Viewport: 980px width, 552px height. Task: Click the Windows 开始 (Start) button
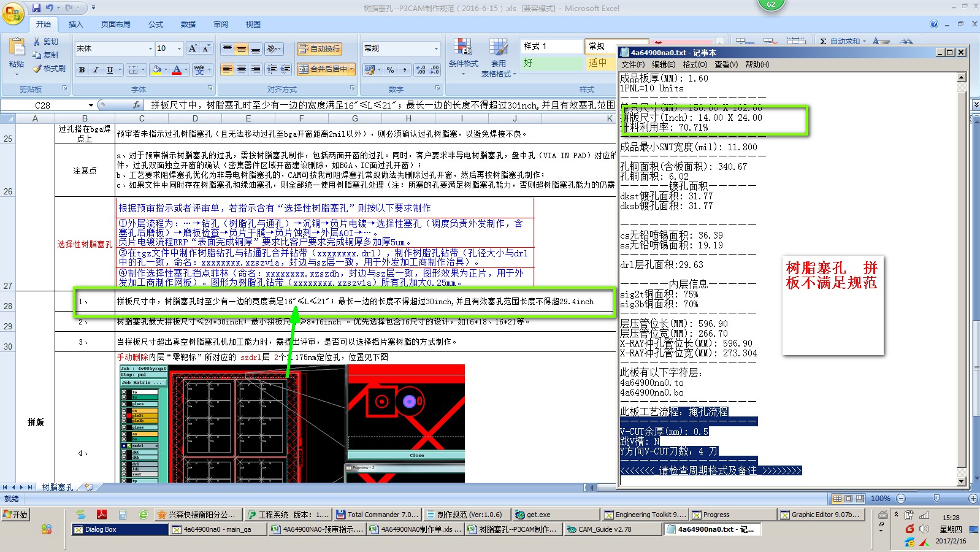[16, 515]
